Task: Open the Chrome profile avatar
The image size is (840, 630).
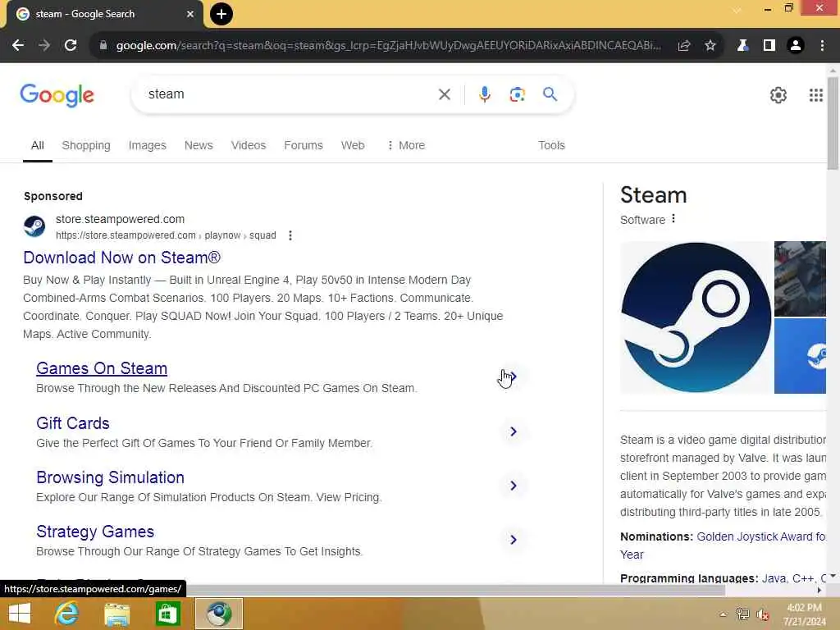Action: tap(796, 46)
